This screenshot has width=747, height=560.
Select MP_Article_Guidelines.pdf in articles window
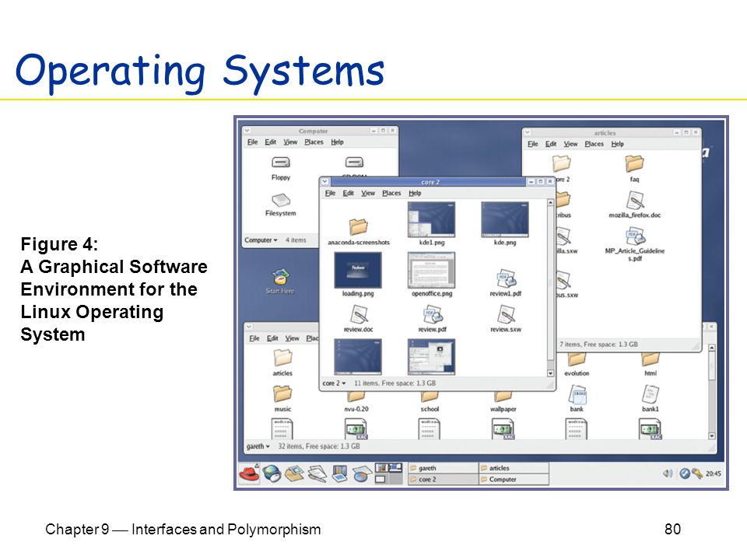(635, 236)
